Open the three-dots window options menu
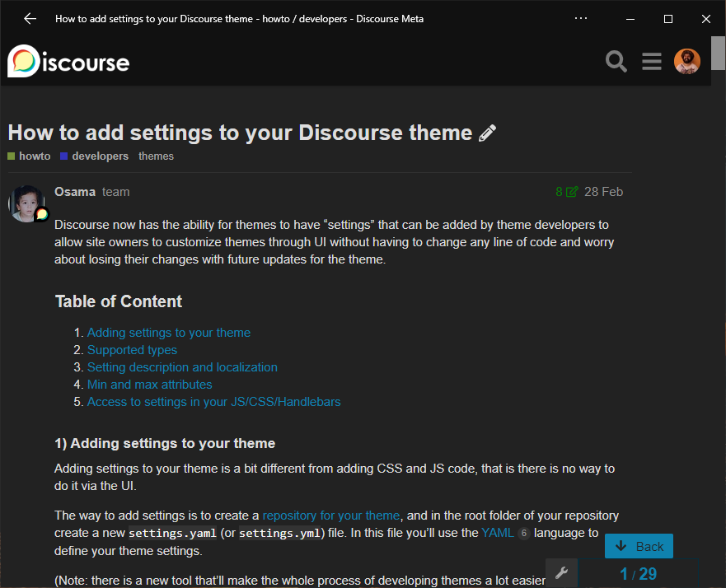726x588 pixels. point(581,18)
